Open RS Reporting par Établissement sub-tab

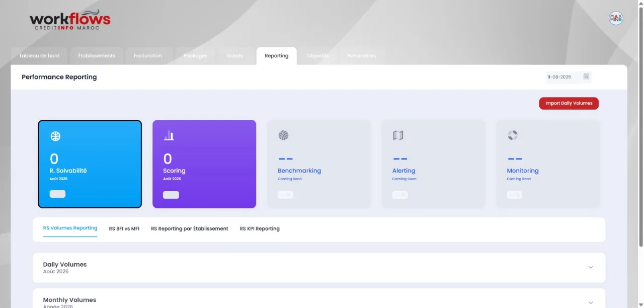tap(190, 228)
